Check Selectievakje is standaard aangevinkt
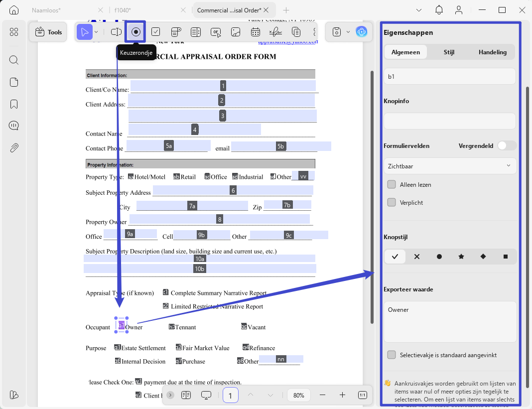532x409 pixels. [392, 355]
